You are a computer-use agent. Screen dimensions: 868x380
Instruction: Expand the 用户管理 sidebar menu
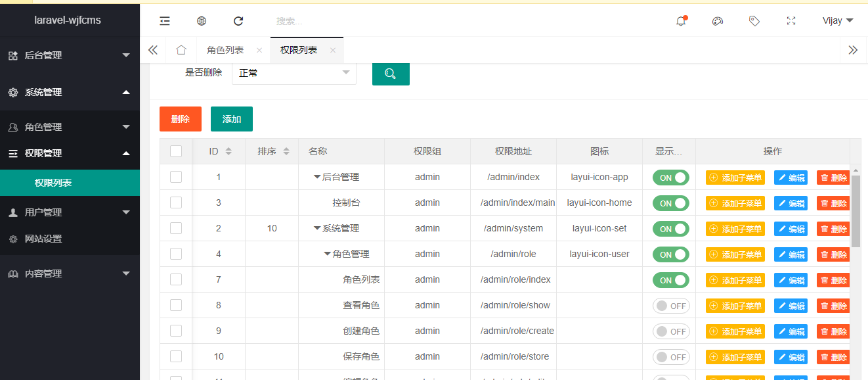tap(70, 212)
